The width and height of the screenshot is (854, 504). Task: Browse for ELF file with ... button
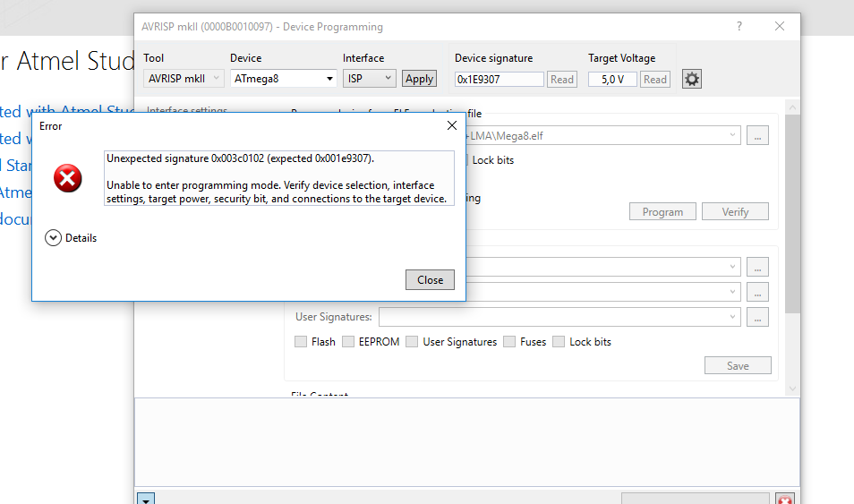click(757, 135)
